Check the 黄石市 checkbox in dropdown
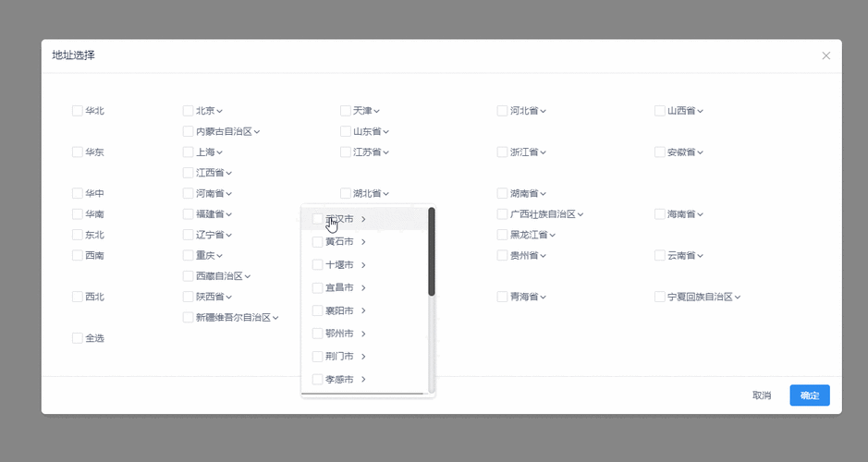The width and height of the screenshot is (868, 462). [x=318, y=242]
